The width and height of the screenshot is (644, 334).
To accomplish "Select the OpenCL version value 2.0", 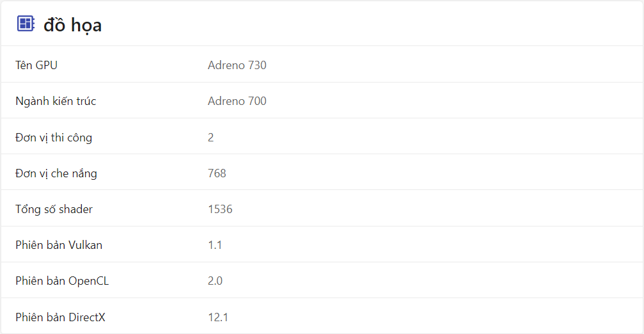I will click(215, 280).
